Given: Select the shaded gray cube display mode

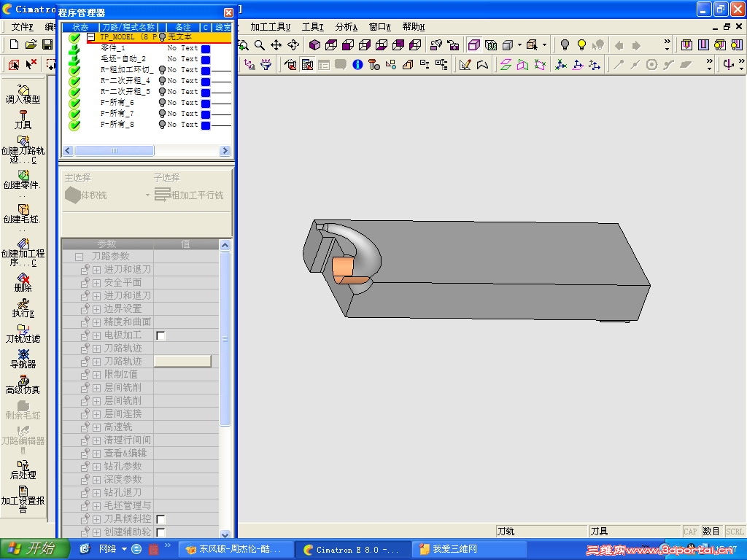Looking at the screenshot, I should pos(508,45).
